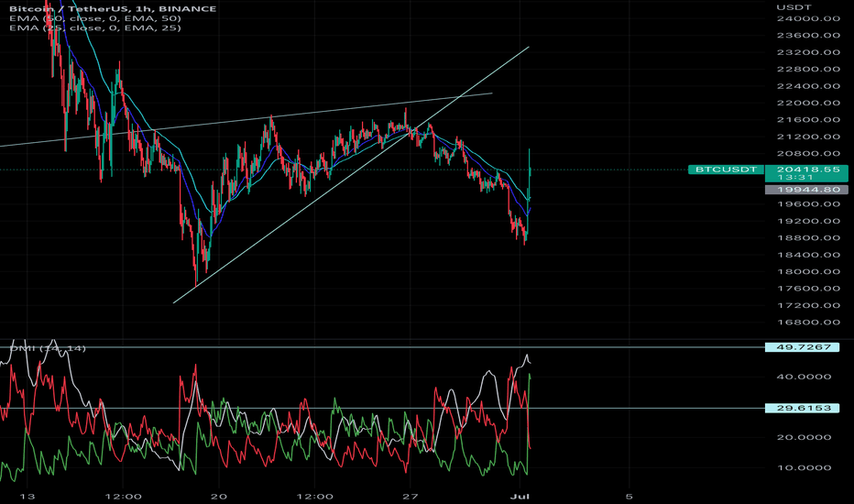
Task: Click the 22000.00 price axis label
Action: [808, 103]
